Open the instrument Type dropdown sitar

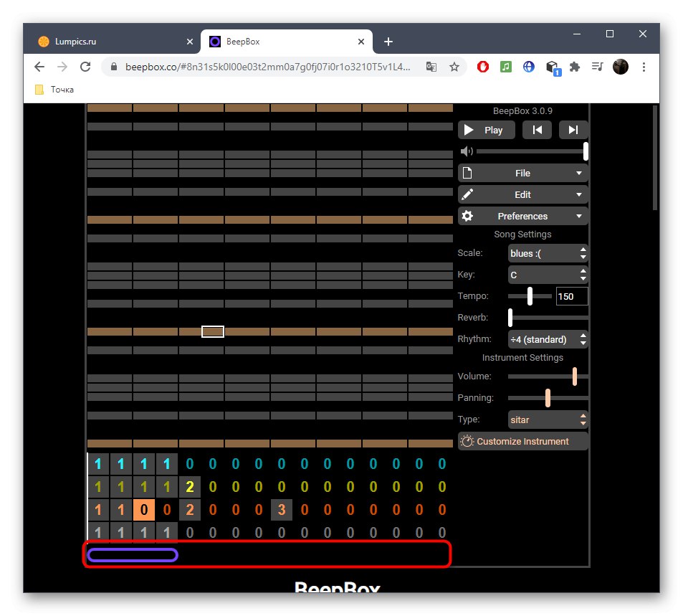coord(548,420)
